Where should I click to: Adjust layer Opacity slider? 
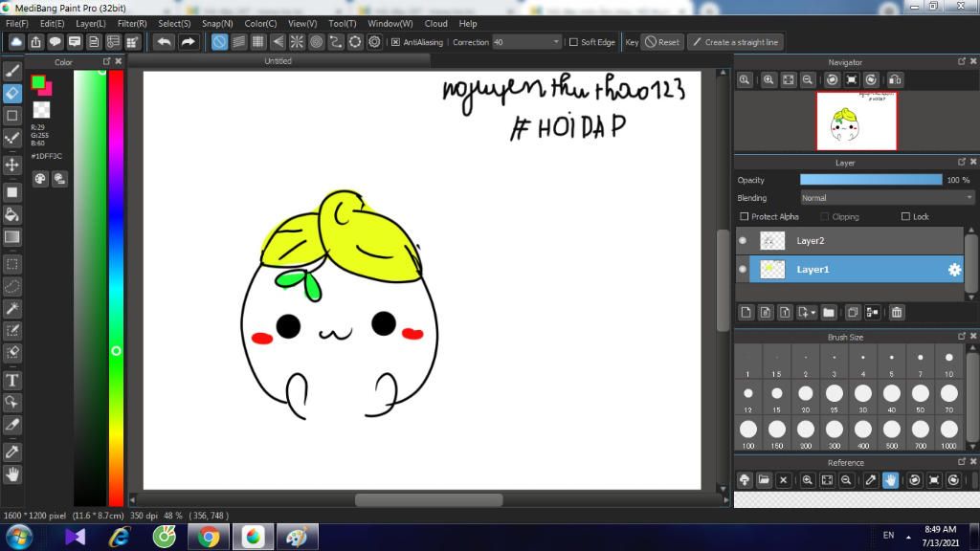click(871, 180)
